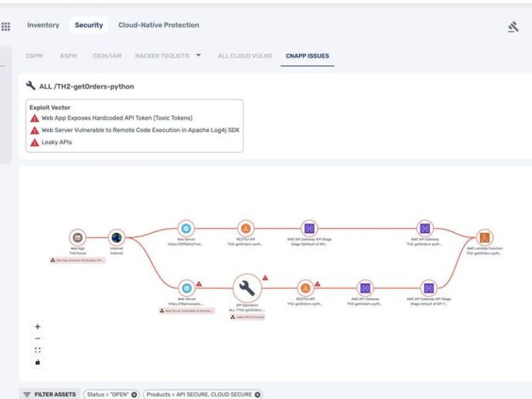Select lower-path Web Server node with warning
This screenshot has width=532, height=399.
pyautogui.click(x=186, y=288)
